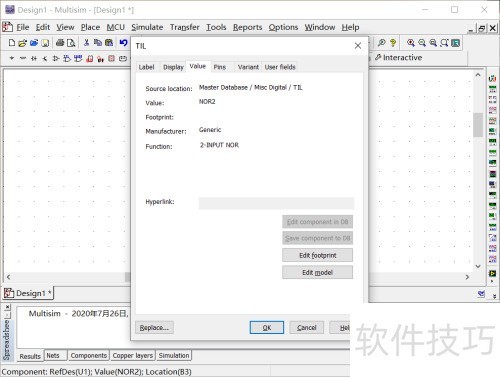Click the Zoom out icon
Viewport: 500px width, 377px height.
tap(422, 43)
